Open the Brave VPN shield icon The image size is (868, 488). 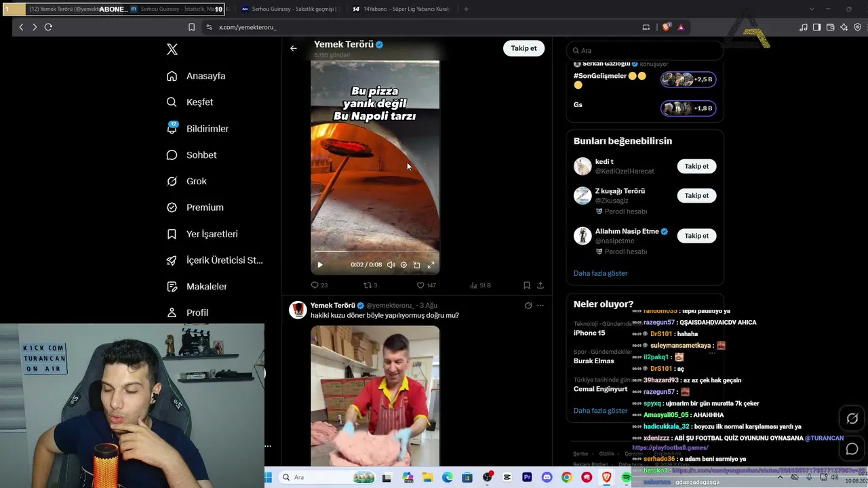pyautogui.click(x=858, y=27)
